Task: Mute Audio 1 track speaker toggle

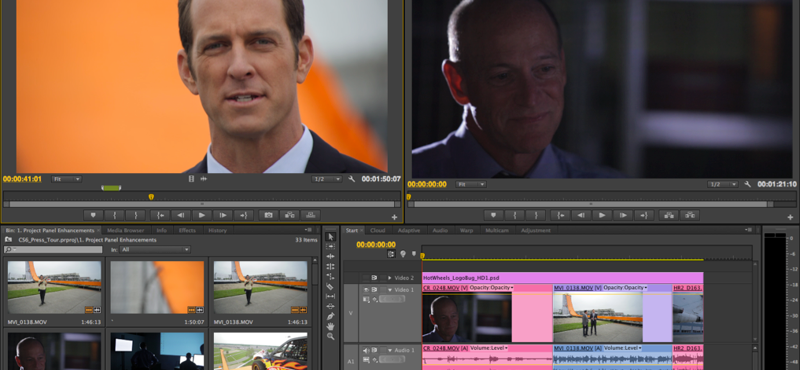Action: (x=365, y=350)
